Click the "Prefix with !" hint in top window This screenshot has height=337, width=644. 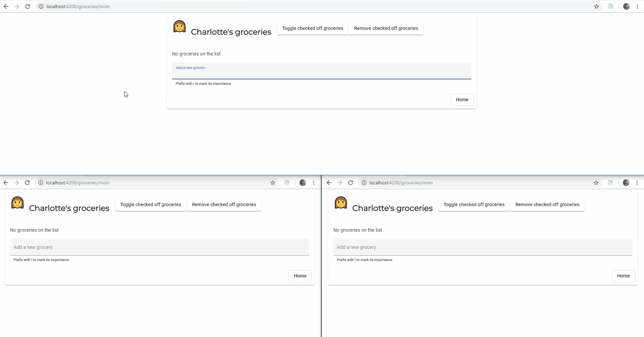203,84
